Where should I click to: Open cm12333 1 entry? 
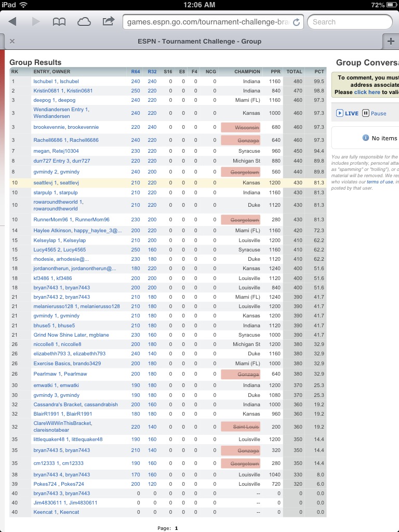(x=58, y=463)
